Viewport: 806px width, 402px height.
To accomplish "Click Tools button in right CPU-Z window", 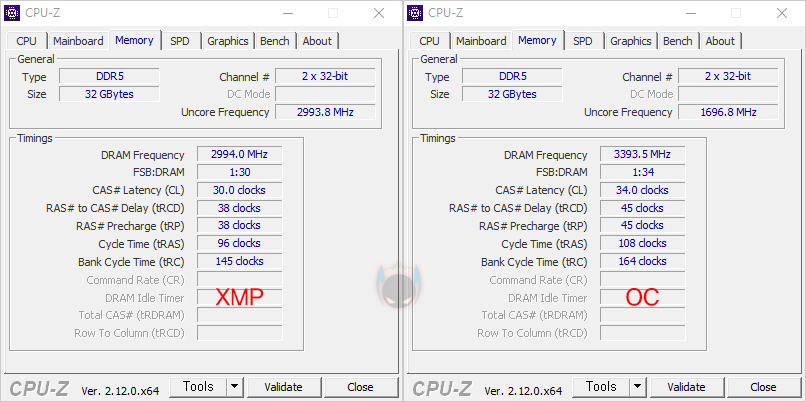I will point(601,387).
